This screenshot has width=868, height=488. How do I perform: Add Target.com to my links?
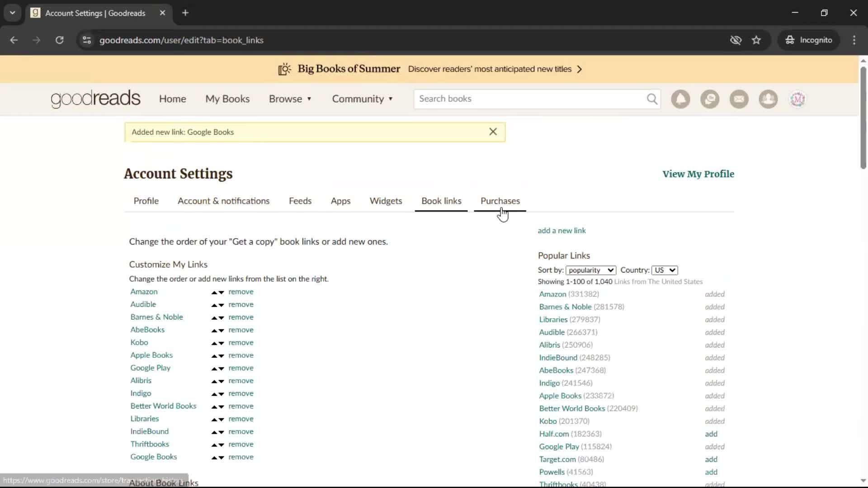711,459
